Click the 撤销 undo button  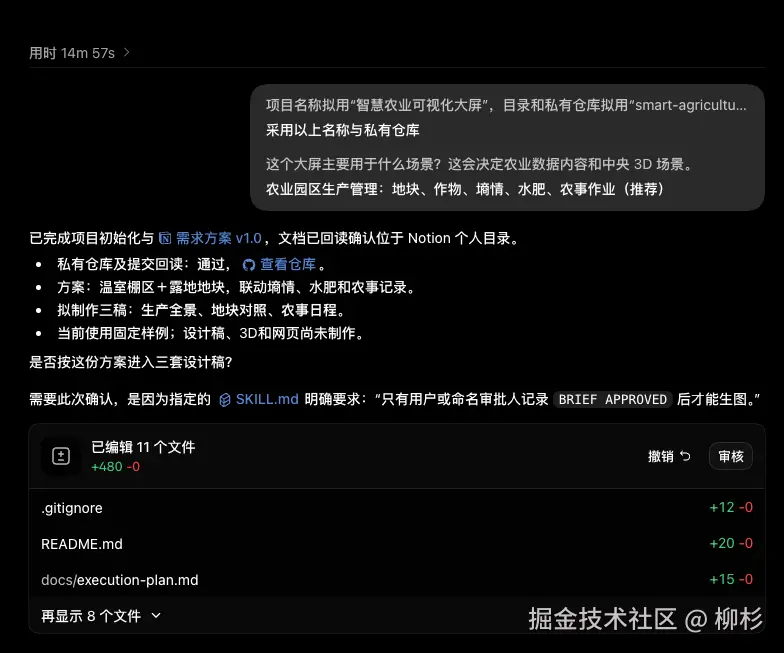tap(669, 456)
